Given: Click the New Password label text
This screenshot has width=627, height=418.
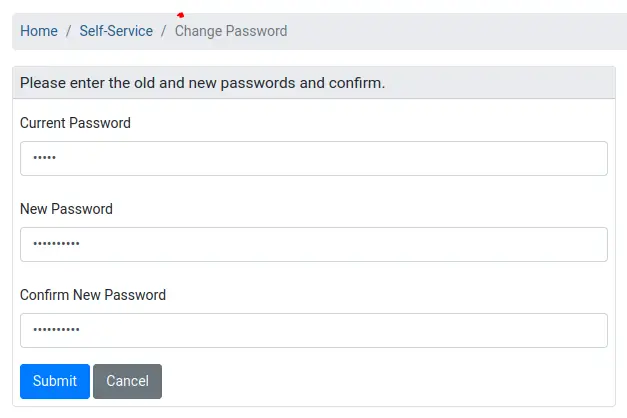Looking at the screenshot, I should tap(66, 209).
